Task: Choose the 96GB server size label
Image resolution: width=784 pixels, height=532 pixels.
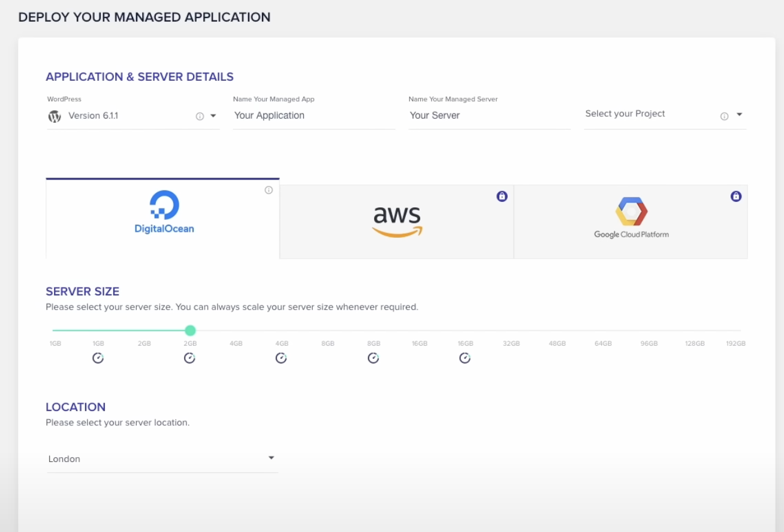Action: (649, 344)
